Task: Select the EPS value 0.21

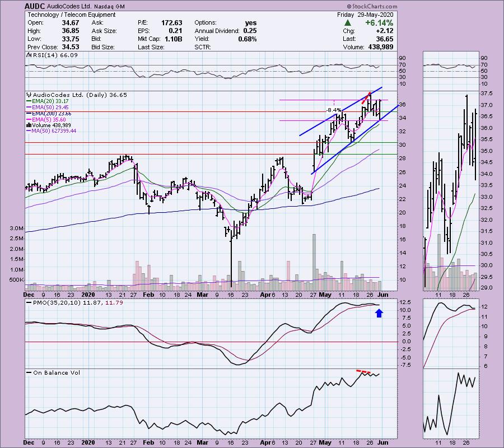Action: point(175,31)
